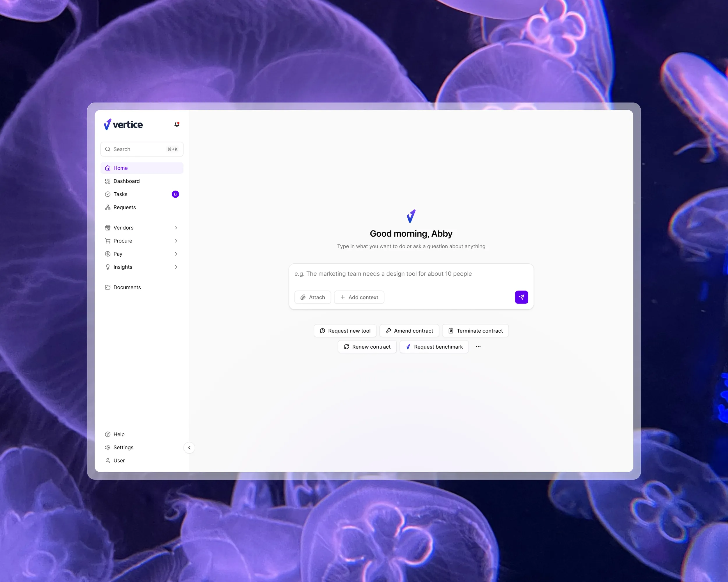Click the Vendors storefront icon
This screenshot has width=728, height=582.
point(108,228)
